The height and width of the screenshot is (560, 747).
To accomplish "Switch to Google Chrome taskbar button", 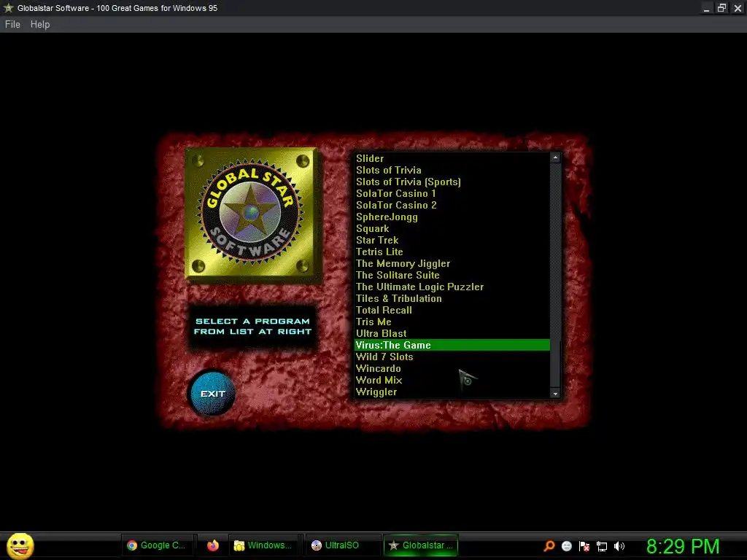I will point(158,545).
